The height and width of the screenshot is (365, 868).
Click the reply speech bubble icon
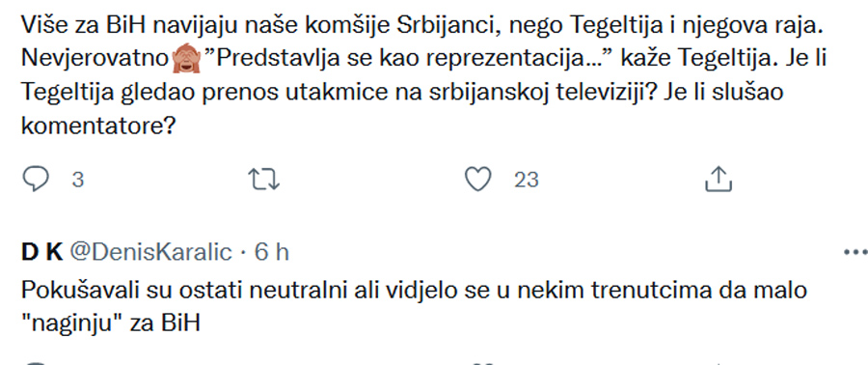(x=36, y=180)
